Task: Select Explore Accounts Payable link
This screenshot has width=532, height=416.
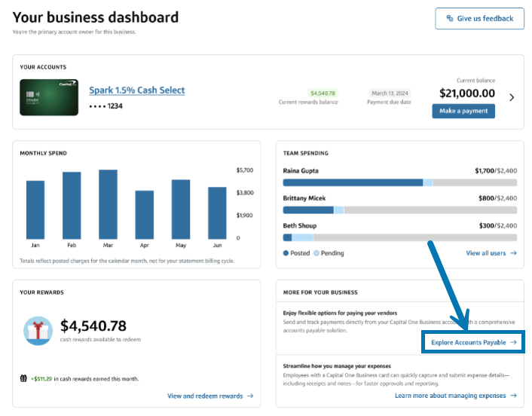Action: (x=473, y=342)
